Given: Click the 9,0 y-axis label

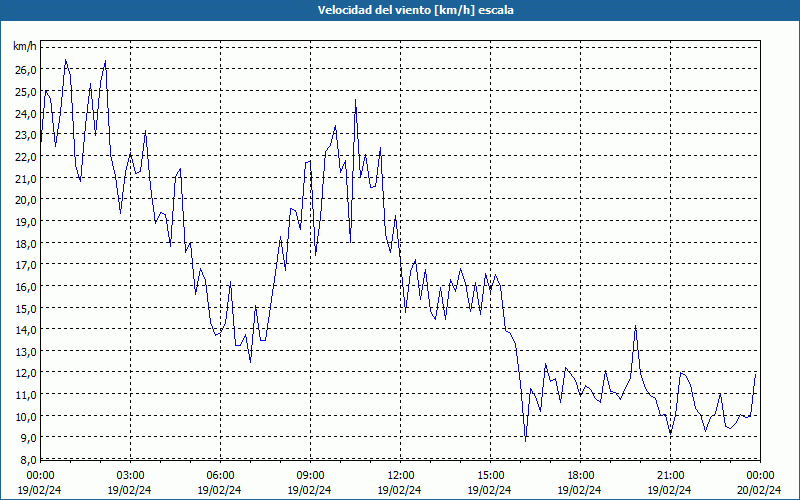Looking at the screenshot, I should [29, 438].
